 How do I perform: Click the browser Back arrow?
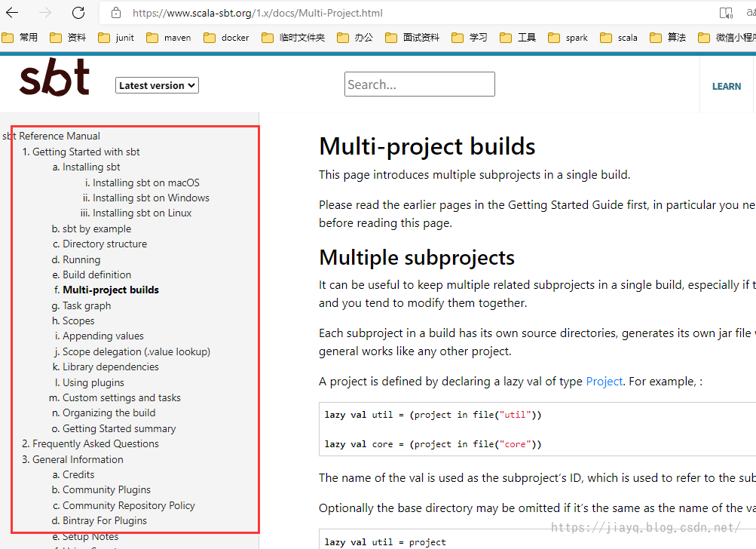click(x=12, y=13)
